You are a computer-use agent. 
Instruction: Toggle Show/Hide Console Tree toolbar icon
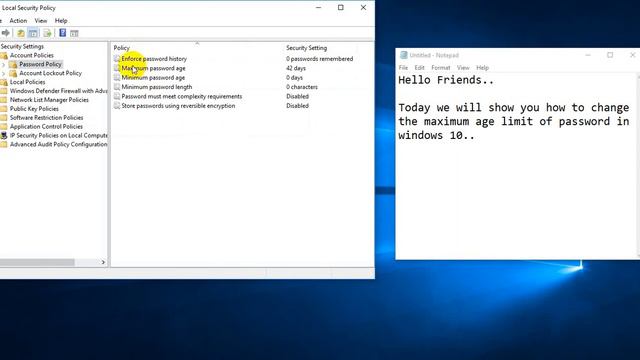tap(33, 33)
